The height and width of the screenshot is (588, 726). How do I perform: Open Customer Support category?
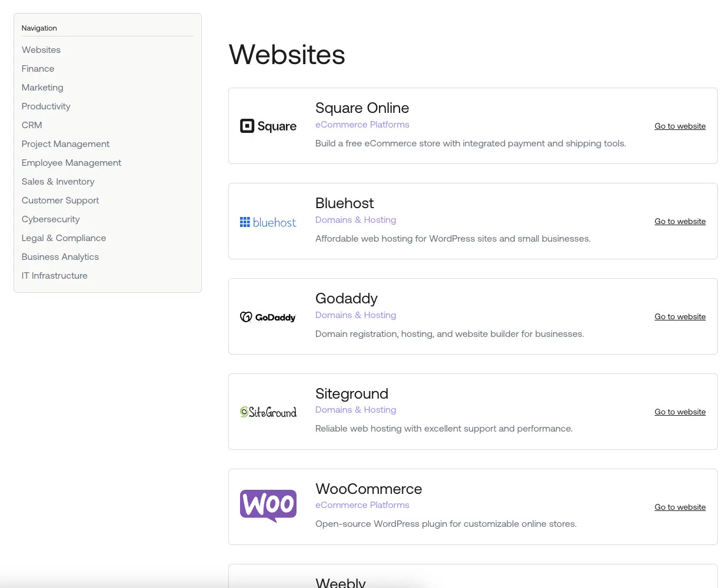pos(60,201)
